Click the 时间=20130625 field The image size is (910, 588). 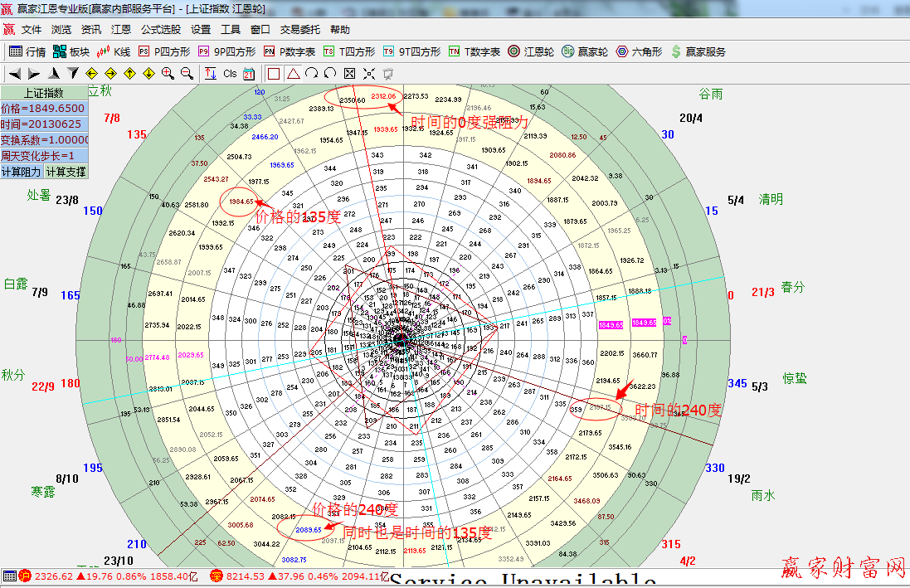pyautogui.click(x=43, y=124)
